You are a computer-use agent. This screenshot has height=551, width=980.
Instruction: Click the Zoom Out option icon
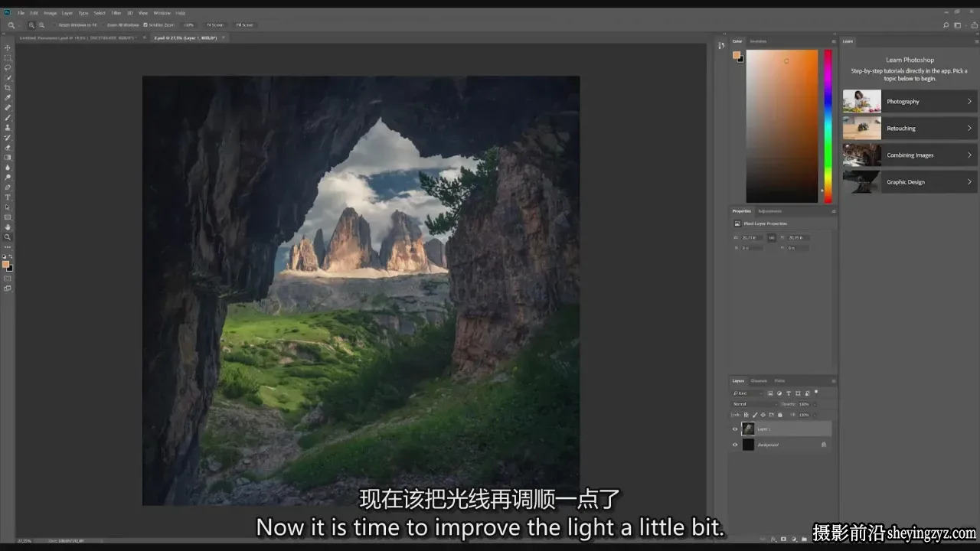[41, 25]
